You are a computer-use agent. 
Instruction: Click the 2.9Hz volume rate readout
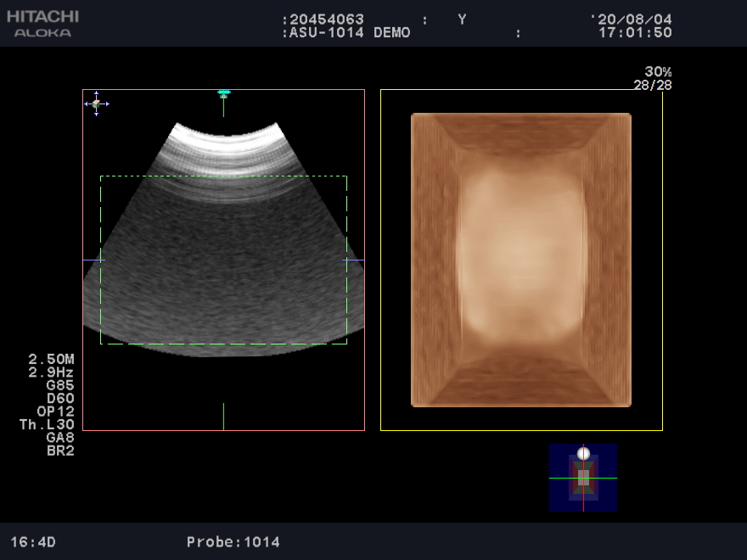51,372
